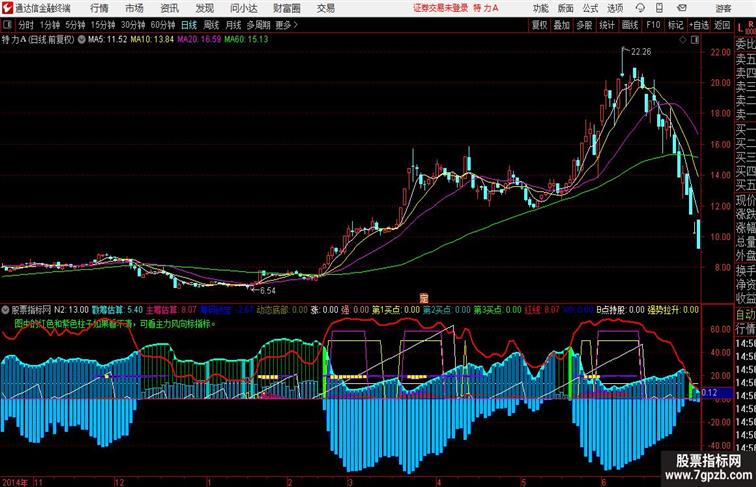
Task: Open the 功能 menu
Action: (x=540, y=8)
